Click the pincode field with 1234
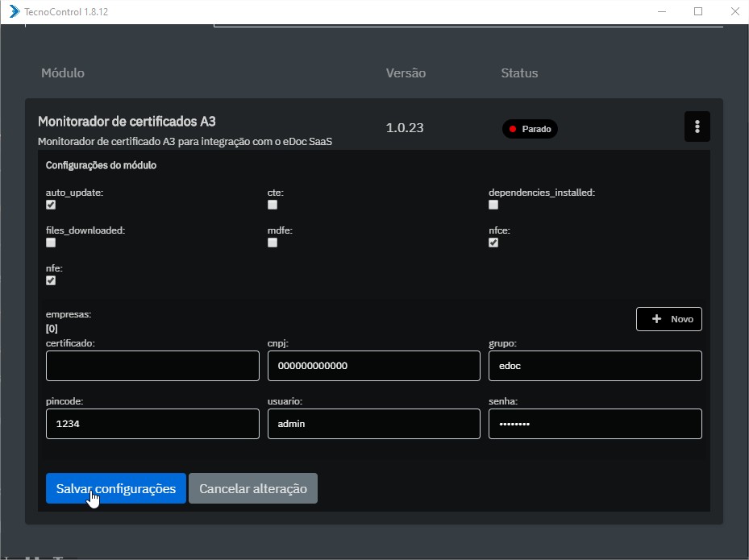The width and height of the screenshot is (749, 560). point(152,424)
